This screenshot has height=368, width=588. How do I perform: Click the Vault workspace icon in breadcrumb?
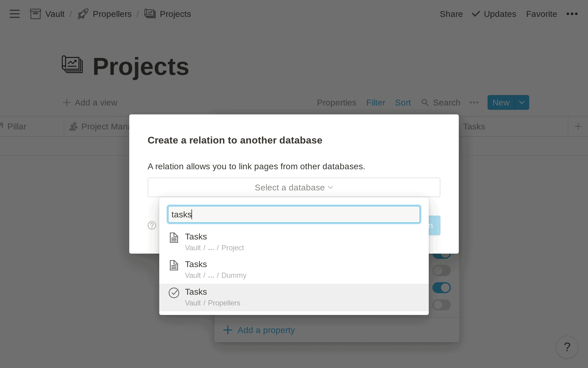[36, 13]
